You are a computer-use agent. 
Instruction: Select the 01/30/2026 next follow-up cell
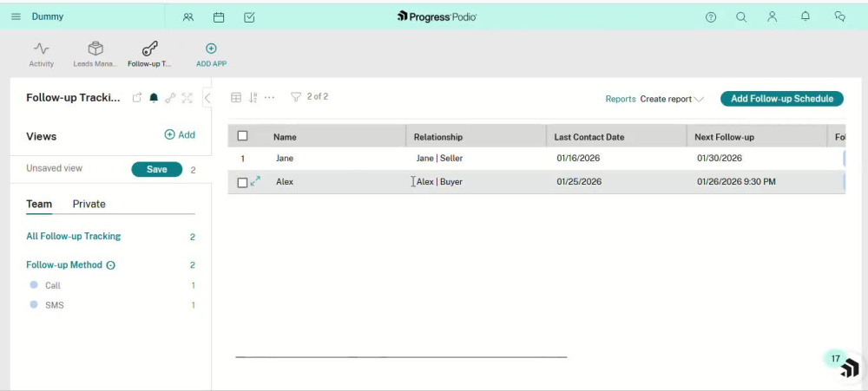point(719,158)
